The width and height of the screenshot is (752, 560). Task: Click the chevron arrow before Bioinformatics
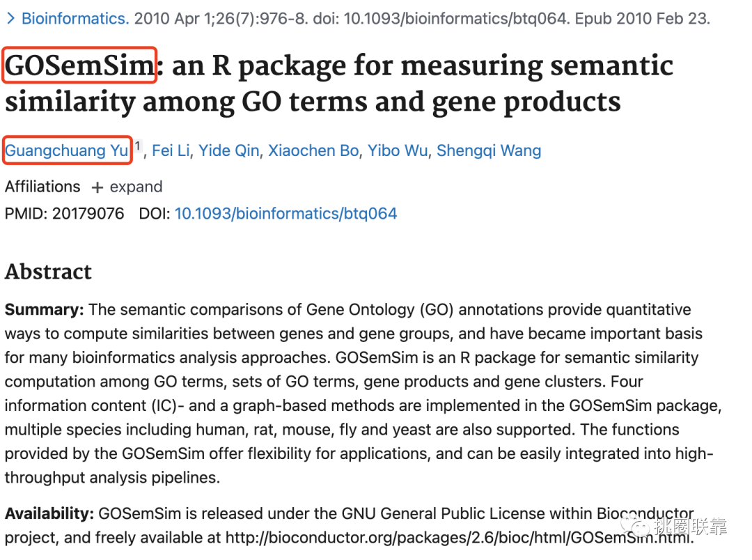10,18
